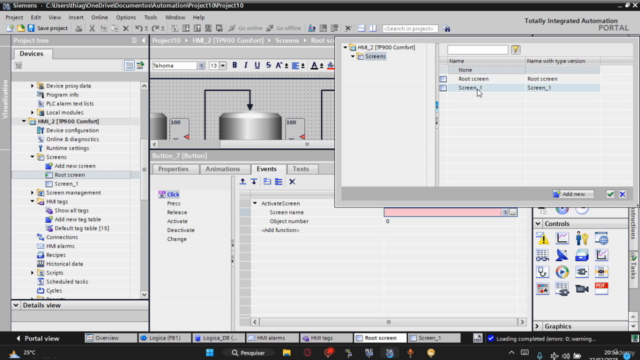This screenshot has height=360, width=640.
Task: Select Screen_1 row in popup list
Action: click(x=519, y=88)
